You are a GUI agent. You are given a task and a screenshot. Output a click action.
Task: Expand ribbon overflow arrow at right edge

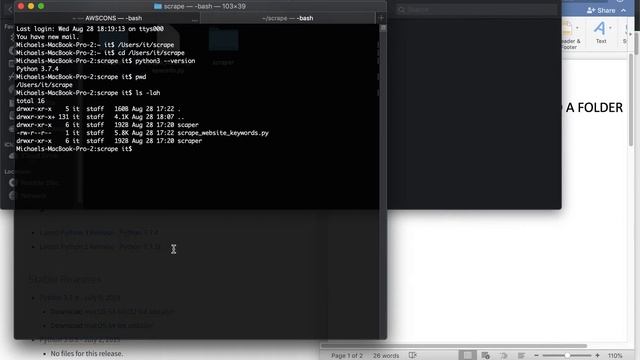click(630, 34)
